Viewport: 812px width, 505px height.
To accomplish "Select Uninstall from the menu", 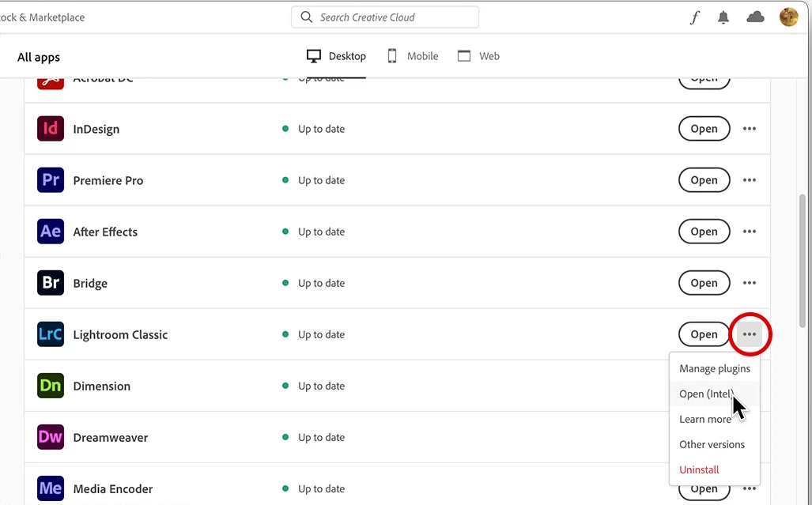I will point(715,469).
